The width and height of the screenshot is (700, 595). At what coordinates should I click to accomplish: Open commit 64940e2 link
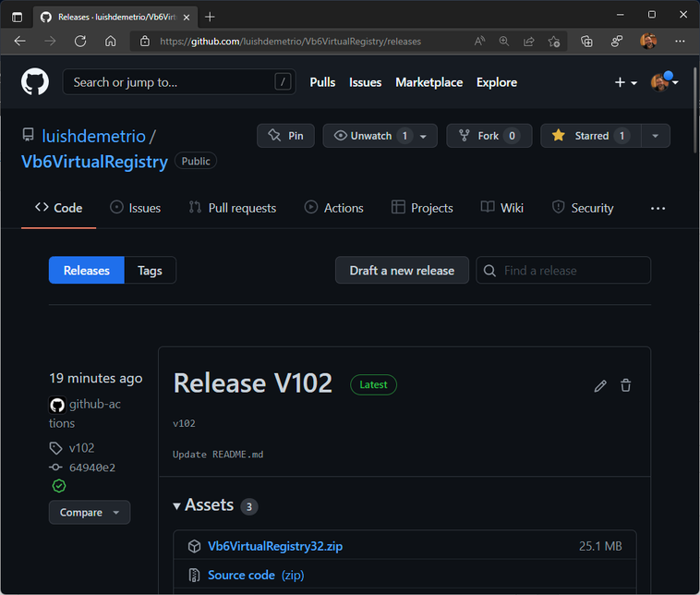pos(92,467)
